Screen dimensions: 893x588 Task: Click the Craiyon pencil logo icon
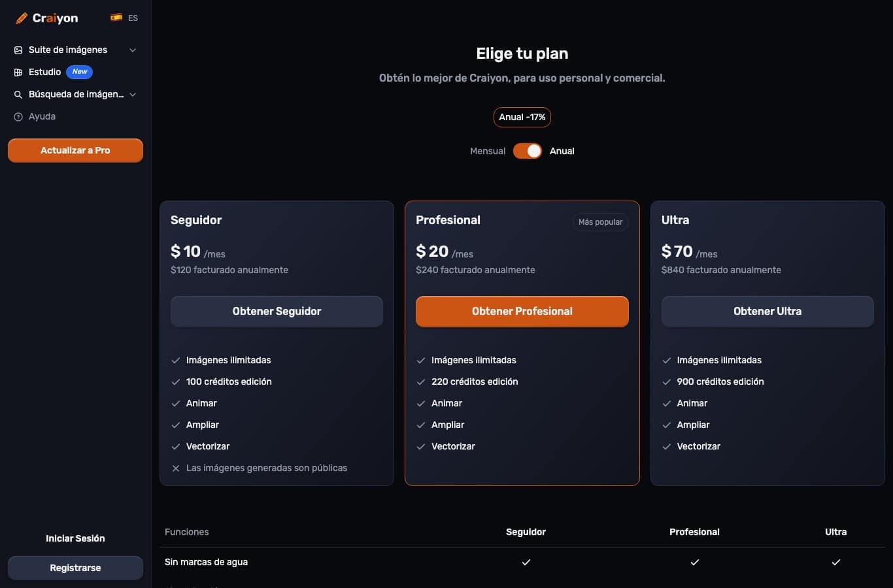22,18
